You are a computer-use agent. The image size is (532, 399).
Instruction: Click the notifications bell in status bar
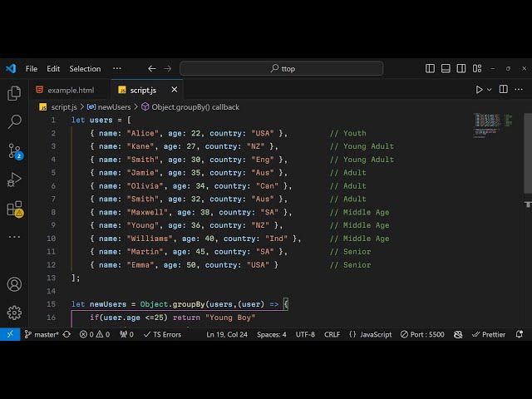click(x=520, y=334)
